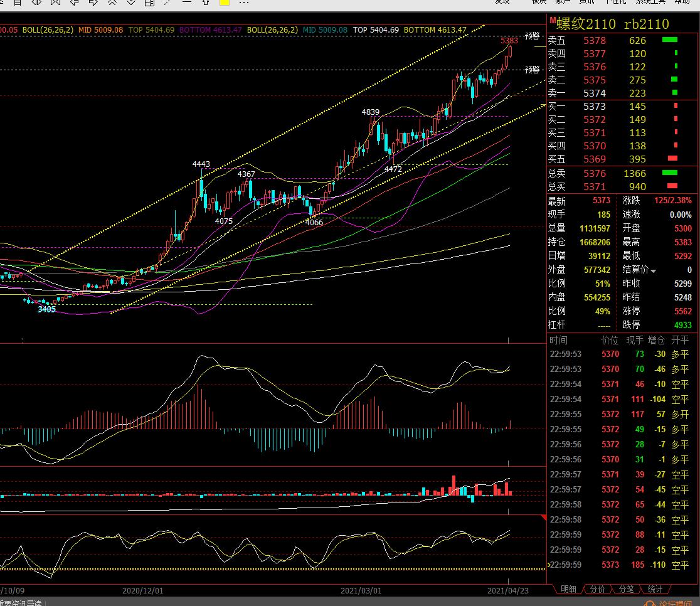The width and height of the screenshot is (700, 606).
Task: Click the 时间 column header in trades
Action: coord(558,340)
